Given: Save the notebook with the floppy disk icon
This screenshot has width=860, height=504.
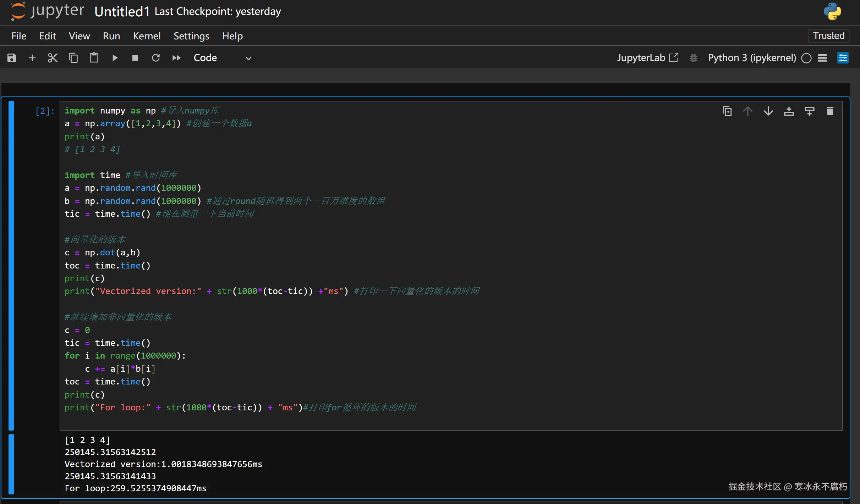Looking at the screenshot, I should coord(12,58).
